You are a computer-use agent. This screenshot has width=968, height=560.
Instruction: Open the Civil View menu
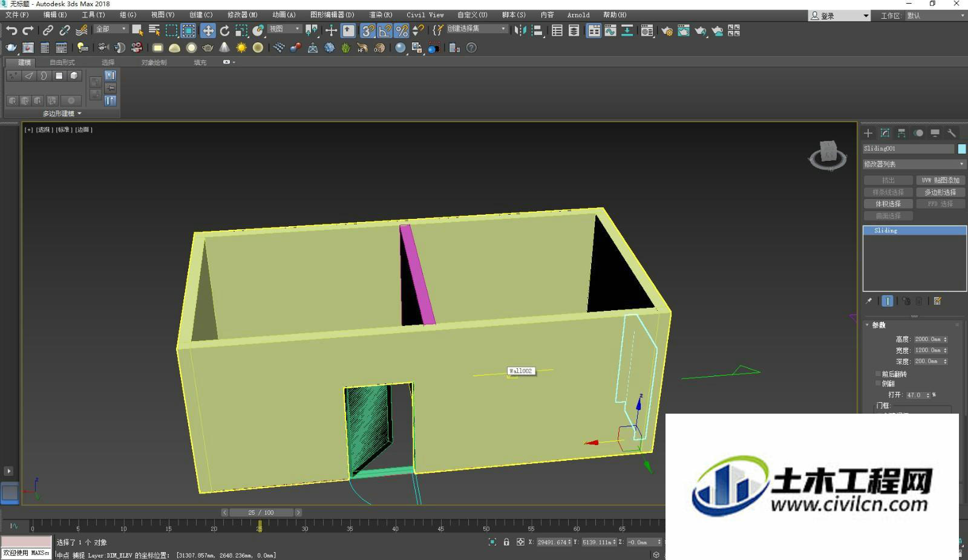click(x=425, y=15)
